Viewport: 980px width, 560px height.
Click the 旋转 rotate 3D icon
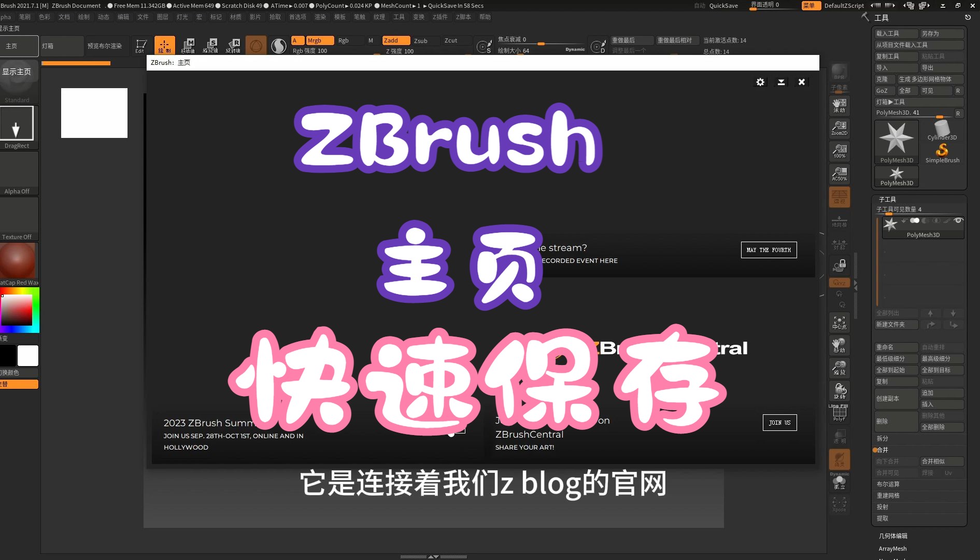[839, 391]
